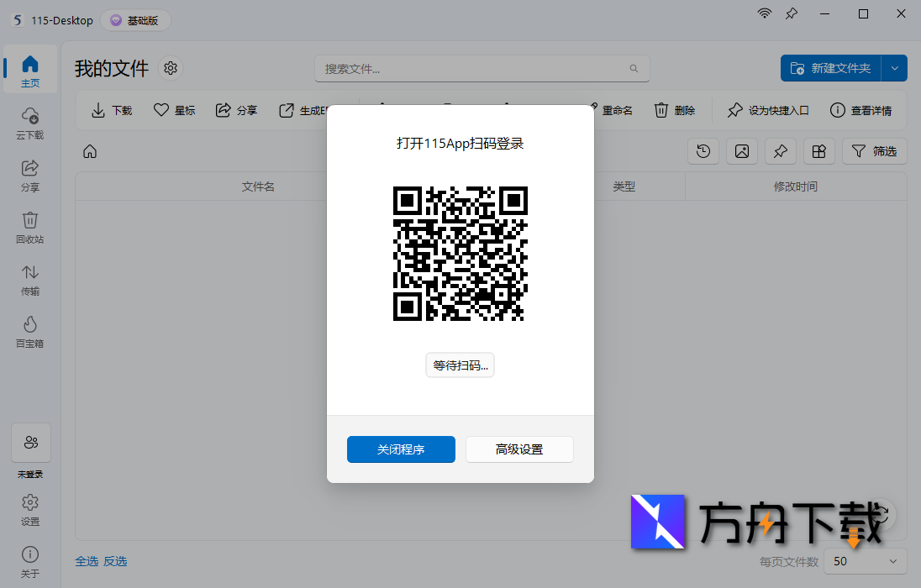Switch to image thumbnail view
The height and width of the screenshot is (588, 921).
coord(741,151)
